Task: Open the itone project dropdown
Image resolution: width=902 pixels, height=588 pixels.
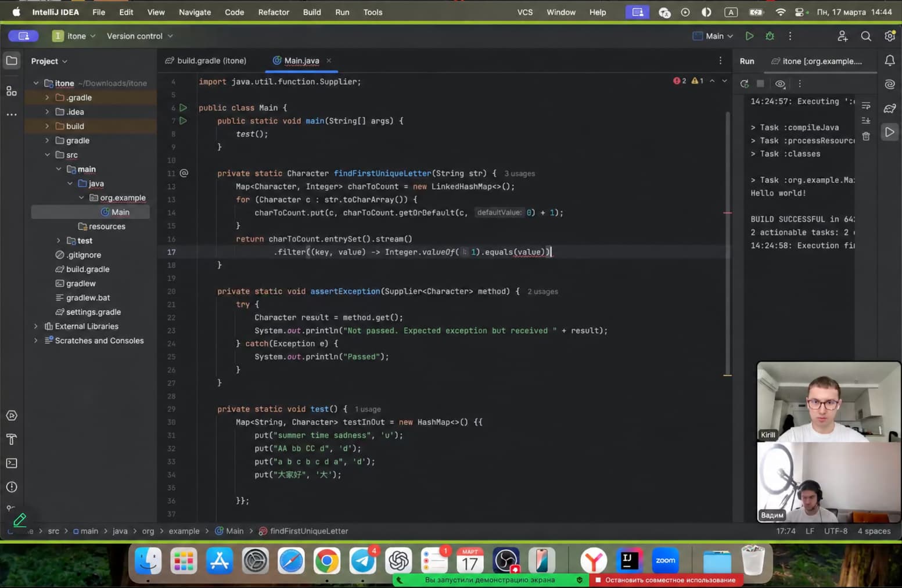Action: pos(74,36)
